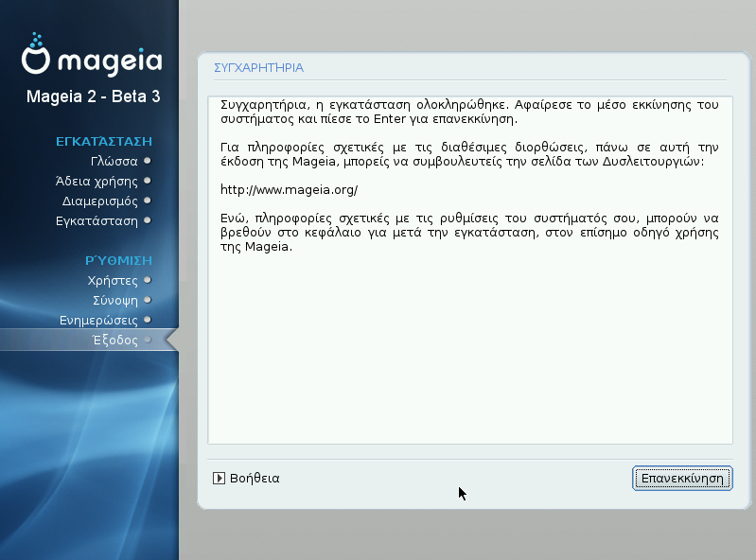This screenshot has height=560, width=756.
Task: Select the Άδεια χρήσης step in the sidebar
Action: pyautogui.click(x=97, y=182)
